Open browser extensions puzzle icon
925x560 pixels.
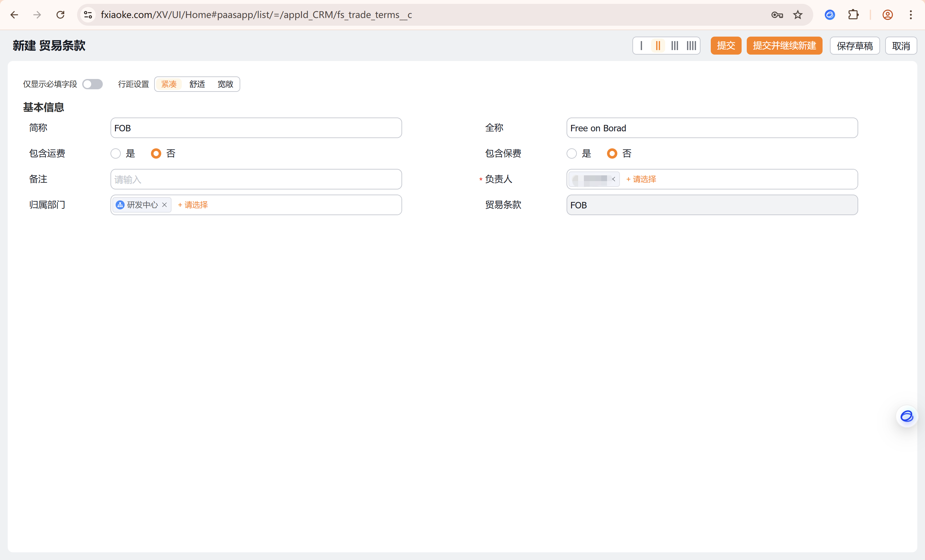pyautogui.click(x=853, y=15)
